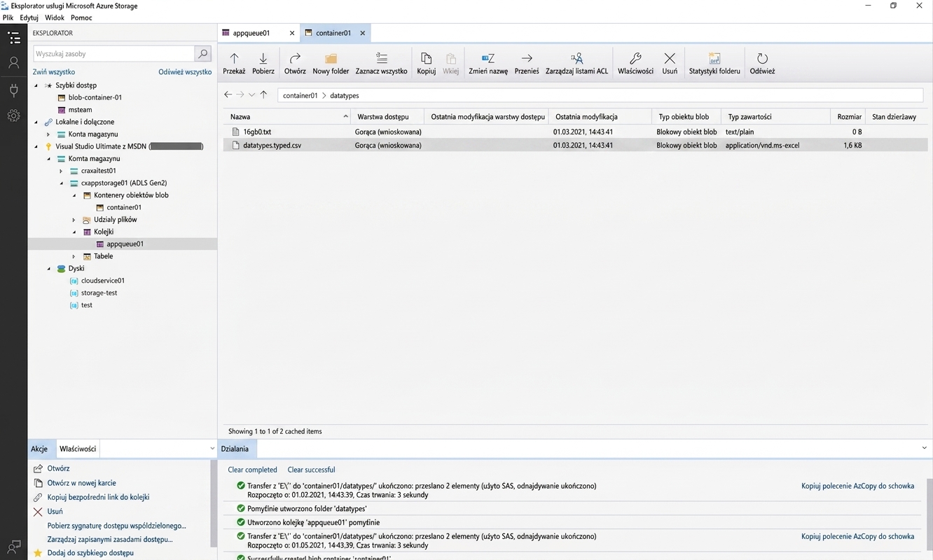Close the appqueue01 tab
The width and height of the screenshot is (933, 560).
coord(292,33)
